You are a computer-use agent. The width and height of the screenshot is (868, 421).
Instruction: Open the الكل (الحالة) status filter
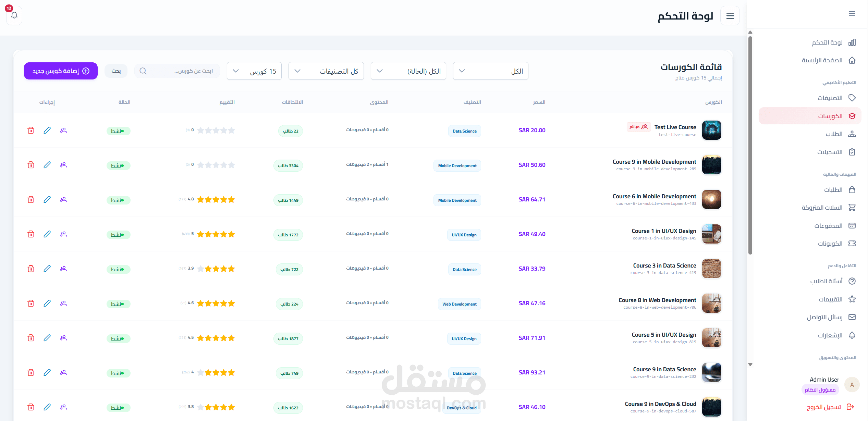pyautogui.click(x=408, y=71)
